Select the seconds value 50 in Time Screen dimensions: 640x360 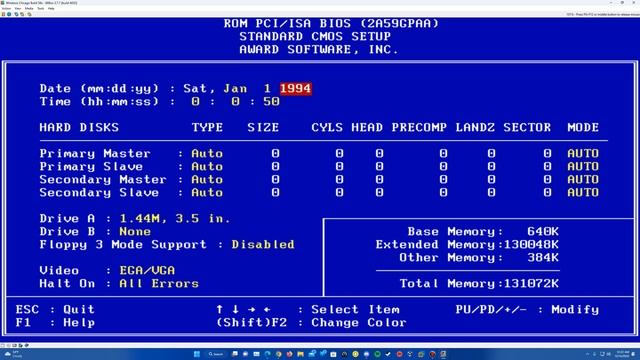pos(271,102)
